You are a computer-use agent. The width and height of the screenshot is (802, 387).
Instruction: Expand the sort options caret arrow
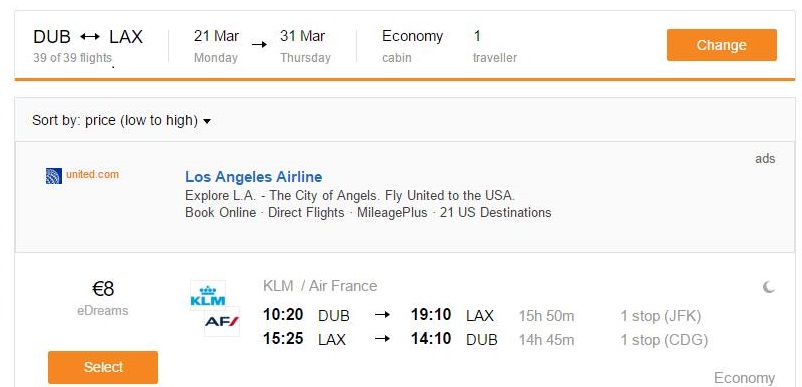[207, 122]
